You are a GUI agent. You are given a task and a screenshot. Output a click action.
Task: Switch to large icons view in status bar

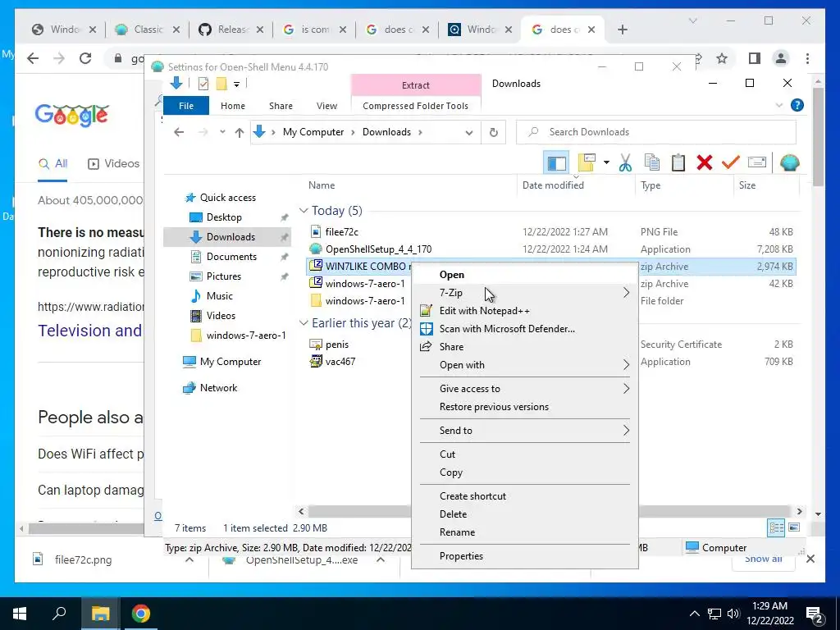pos(794,527)
